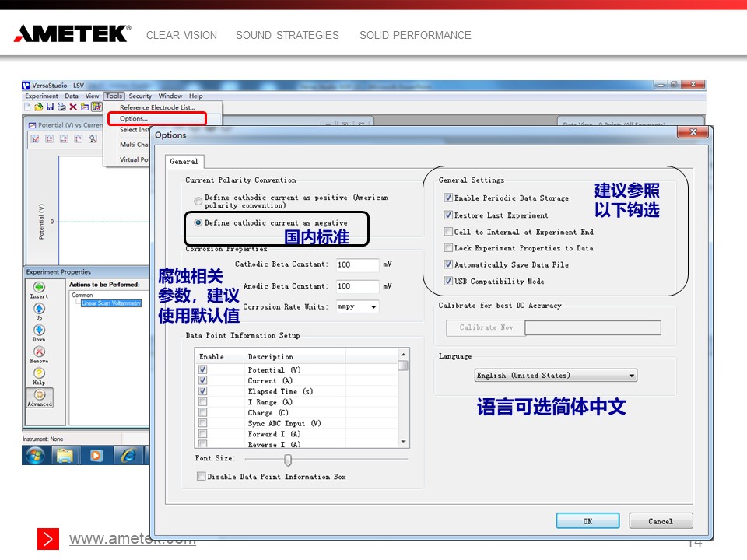Click the Up arrow action icon
This screenshot has width=747, height=560.
[39, 309]
